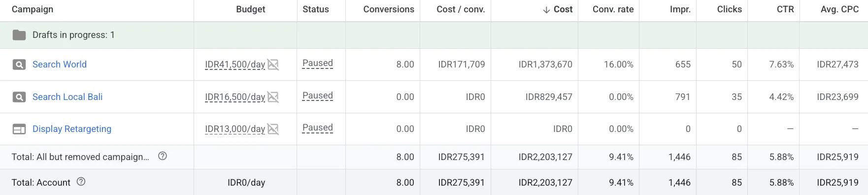Click the search campaign icon beside Search Local Bali

(x=19, y=97)
